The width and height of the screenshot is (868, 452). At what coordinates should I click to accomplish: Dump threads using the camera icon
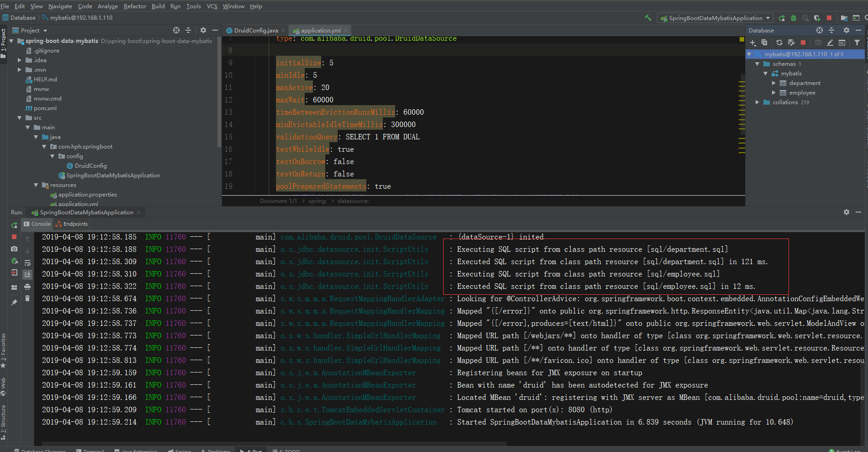[14, 249]
